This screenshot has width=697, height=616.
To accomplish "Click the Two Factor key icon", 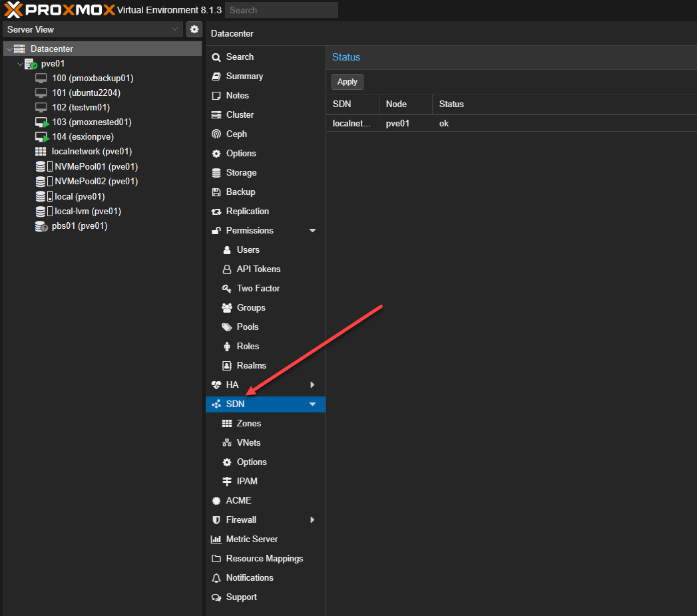I will [x=226, y=289].
